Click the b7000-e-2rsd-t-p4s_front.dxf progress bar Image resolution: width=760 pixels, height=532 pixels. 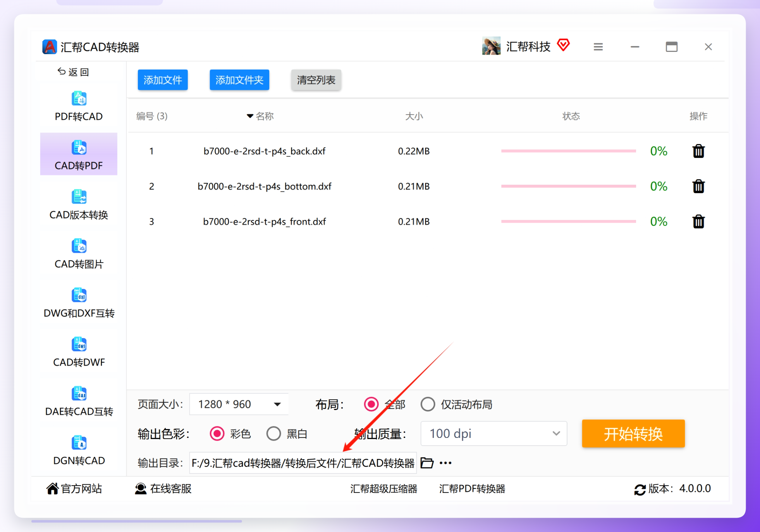[x=569, y=221]
